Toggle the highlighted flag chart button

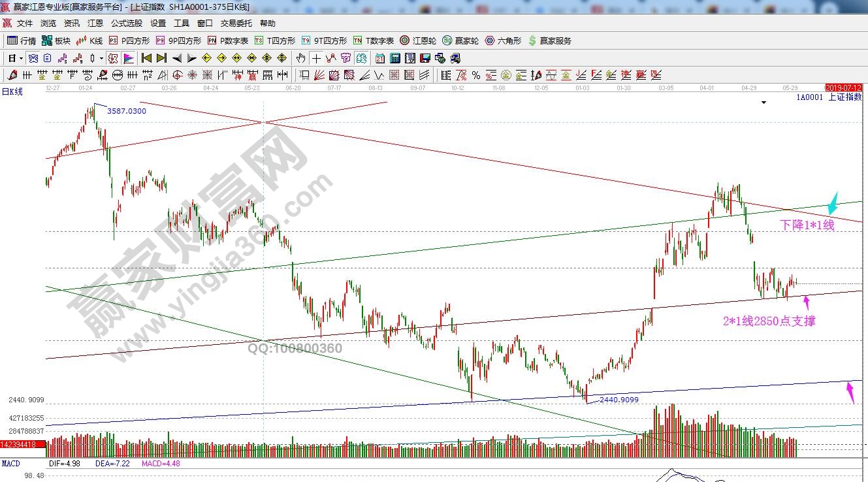click(128, 58)
